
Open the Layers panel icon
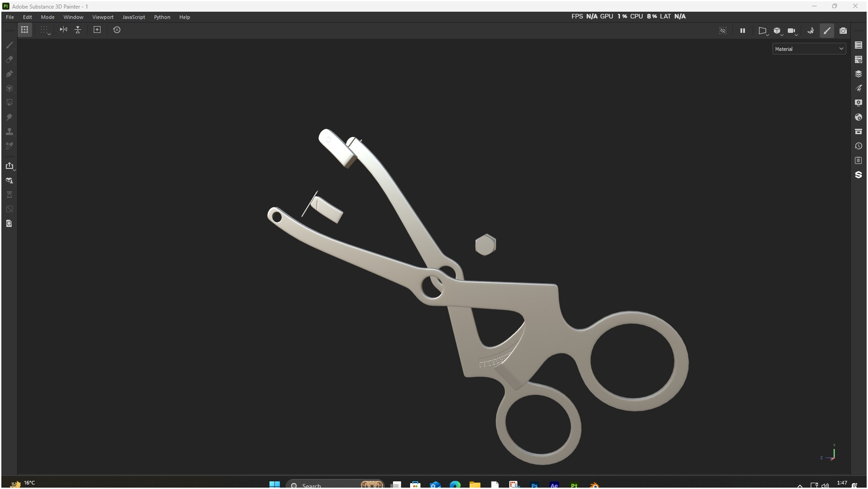coord(859,74)
